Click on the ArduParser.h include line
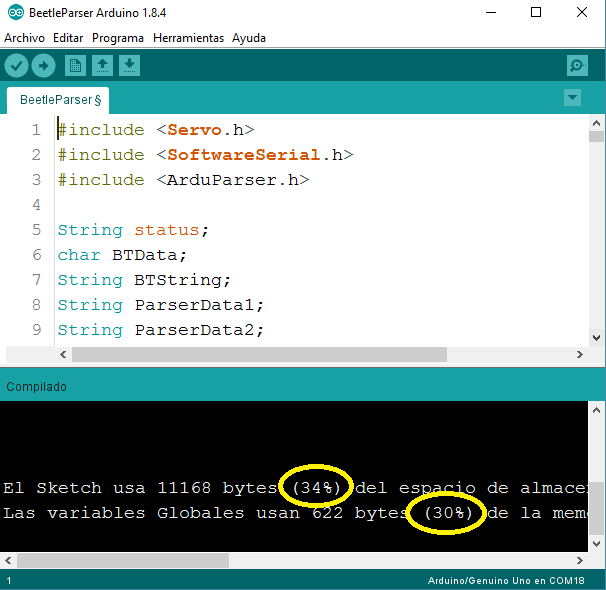This screenshot has height=590, width=606. 184,180
